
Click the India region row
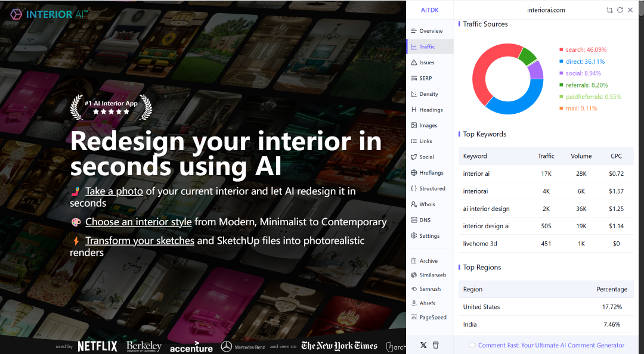(x=546, y=324)
